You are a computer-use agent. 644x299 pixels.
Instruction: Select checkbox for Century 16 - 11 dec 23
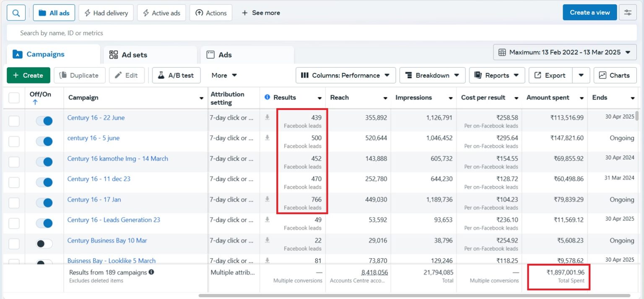[x=14, y=182]
